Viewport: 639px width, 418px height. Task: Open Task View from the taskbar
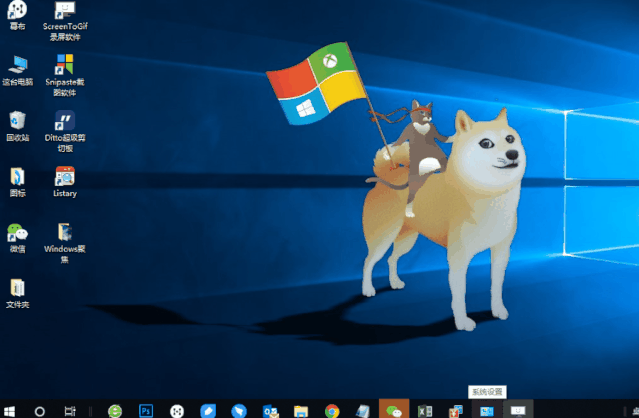70,411
